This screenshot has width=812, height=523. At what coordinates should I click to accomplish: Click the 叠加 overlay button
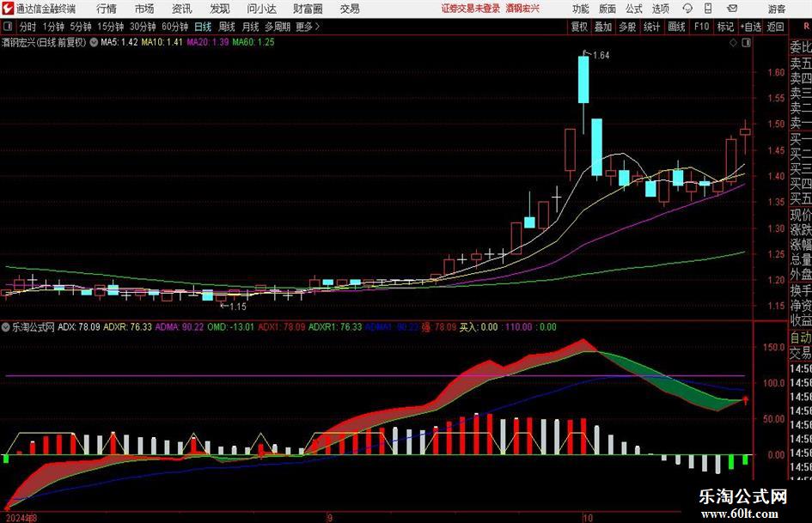(x=603, y=27)
